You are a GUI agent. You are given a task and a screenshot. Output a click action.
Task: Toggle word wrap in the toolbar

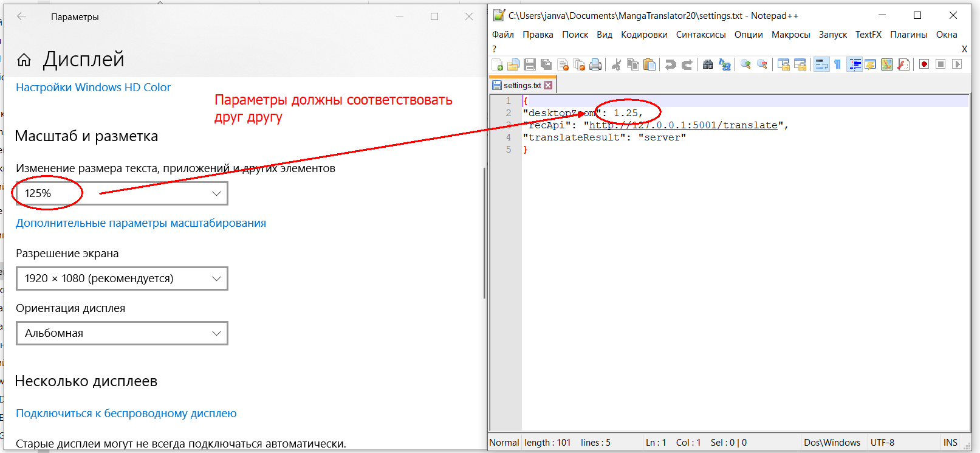(x=821, y=64)
